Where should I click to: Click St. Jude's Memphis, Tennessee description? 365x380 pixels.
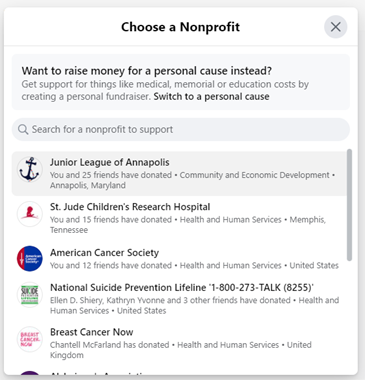[188, 225]
